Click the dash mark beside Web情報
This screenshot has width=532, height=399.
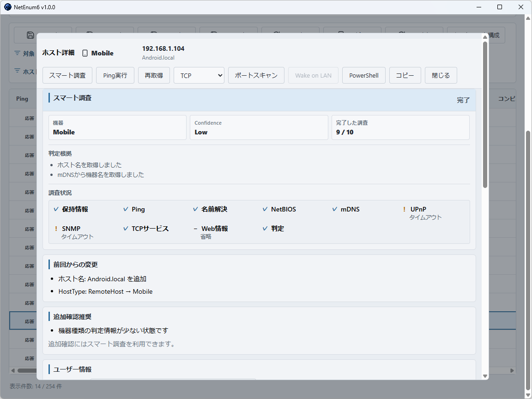tap(195, 229)
